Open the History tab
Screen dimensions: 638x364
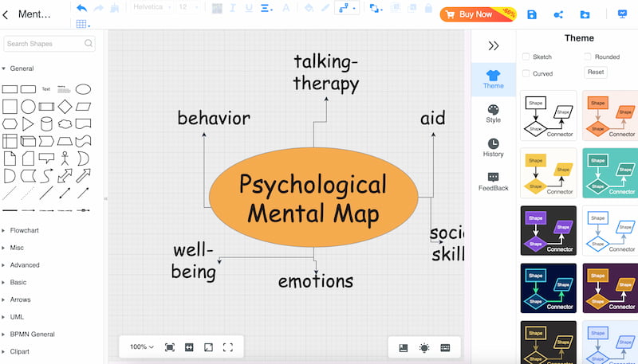point(493,147)
